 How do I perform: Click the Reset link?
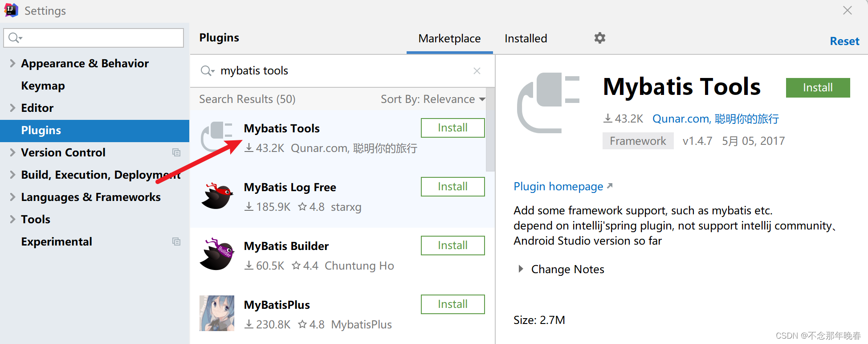point(844,41)
